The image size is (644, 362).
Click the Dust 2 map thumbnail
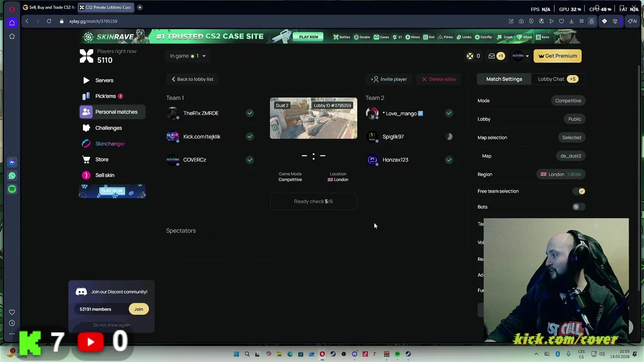pos(313,118)
